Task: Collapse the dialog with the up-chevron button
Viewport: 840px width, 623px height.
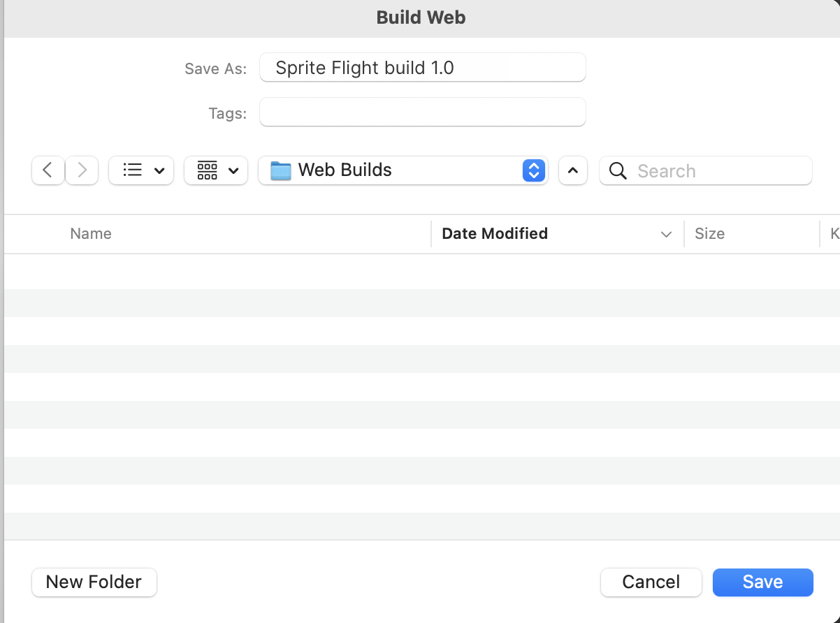Action: 573,170
